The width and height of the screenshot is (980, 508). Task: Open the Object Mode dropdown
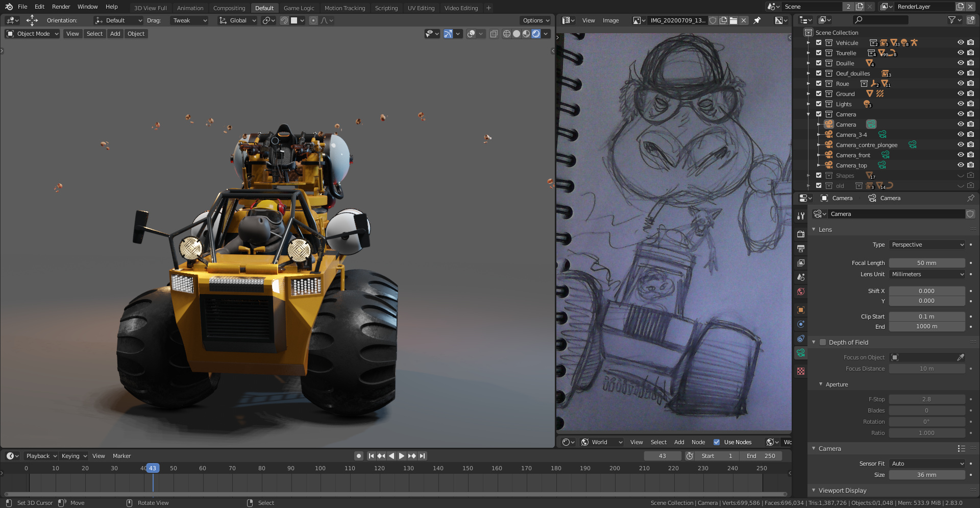tap(32, 34)
